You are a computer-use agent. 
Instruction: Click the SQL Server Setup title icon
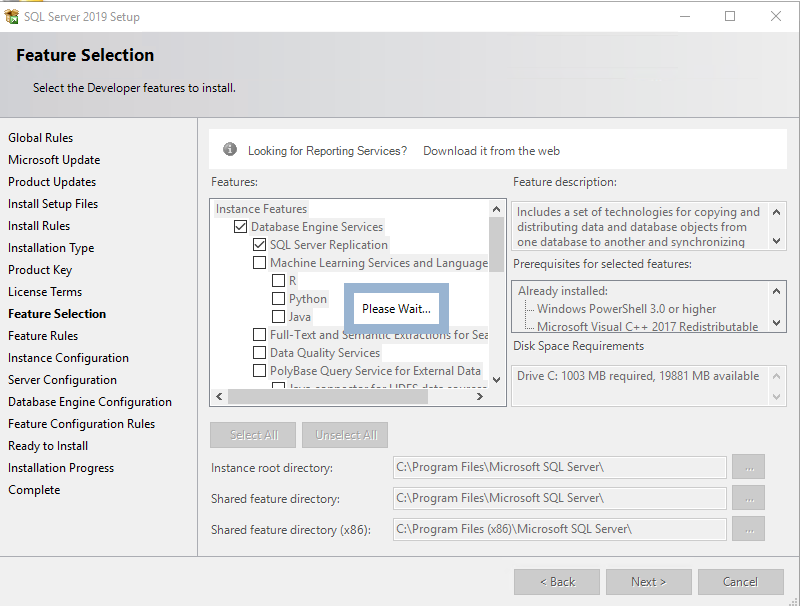coord(12,17)
